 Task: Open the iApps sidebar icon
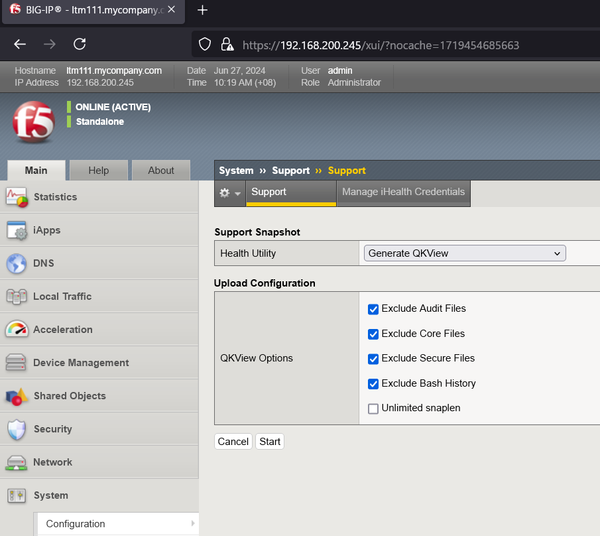[x=17, y=230]
